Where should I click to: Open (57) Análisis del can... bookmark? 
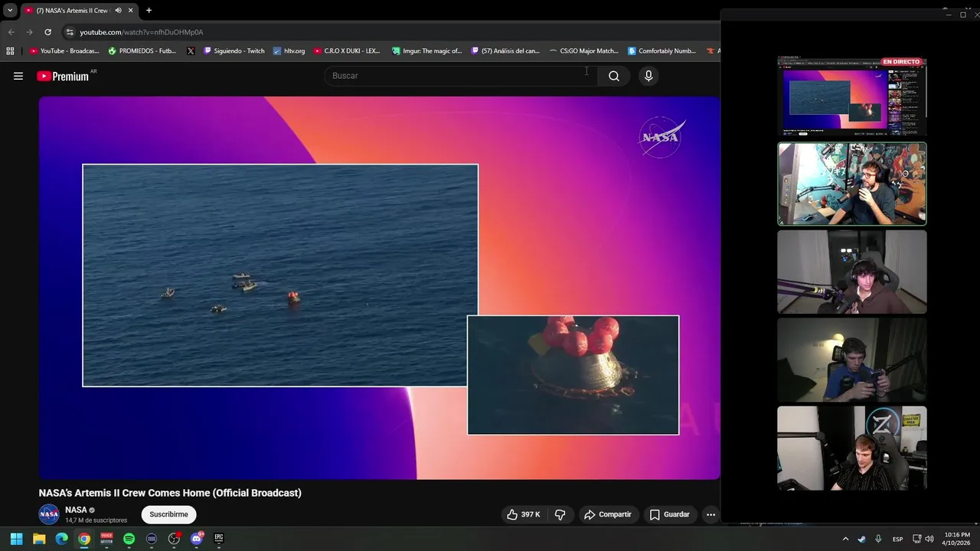505,51
